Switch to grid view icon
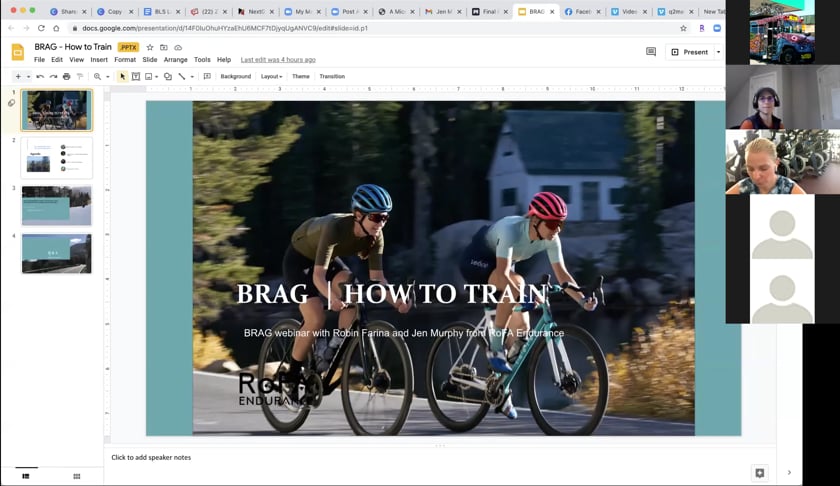 click(x=77, y=476)
